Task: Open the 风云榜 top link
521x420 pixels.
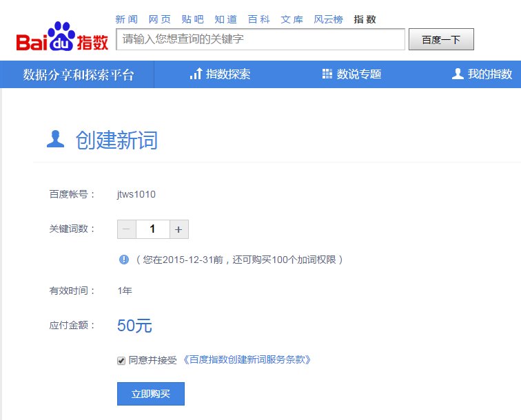Action: (x=328, y=19)
